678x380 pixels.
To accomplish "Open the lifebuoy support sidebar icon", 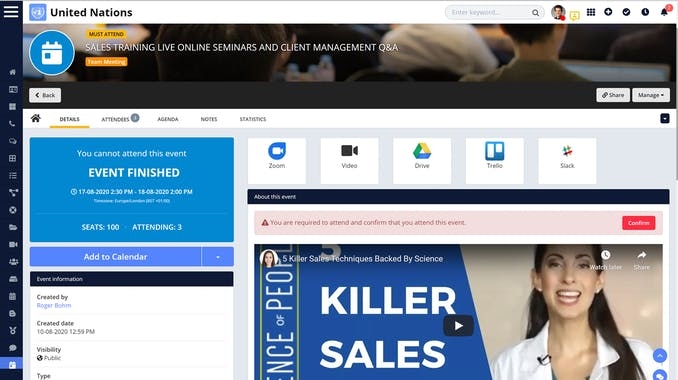I will pos(13,210).
